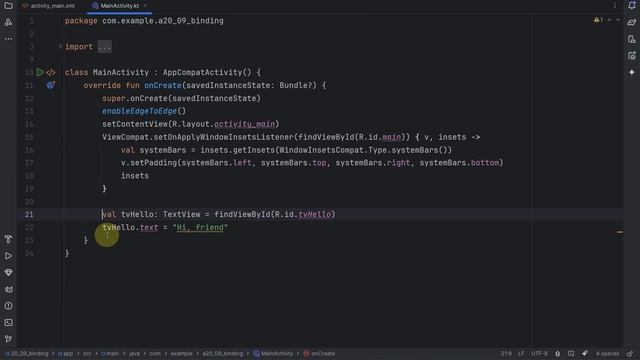Open the Notifications bell icon
Screen dimensions: 640x360
pyautogui.click(x=632, y=6)
